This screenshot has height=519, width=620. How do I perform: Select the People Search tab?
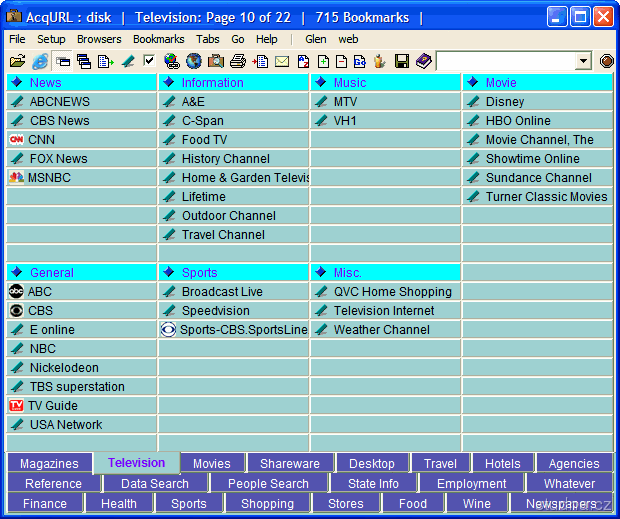[268, 484]
